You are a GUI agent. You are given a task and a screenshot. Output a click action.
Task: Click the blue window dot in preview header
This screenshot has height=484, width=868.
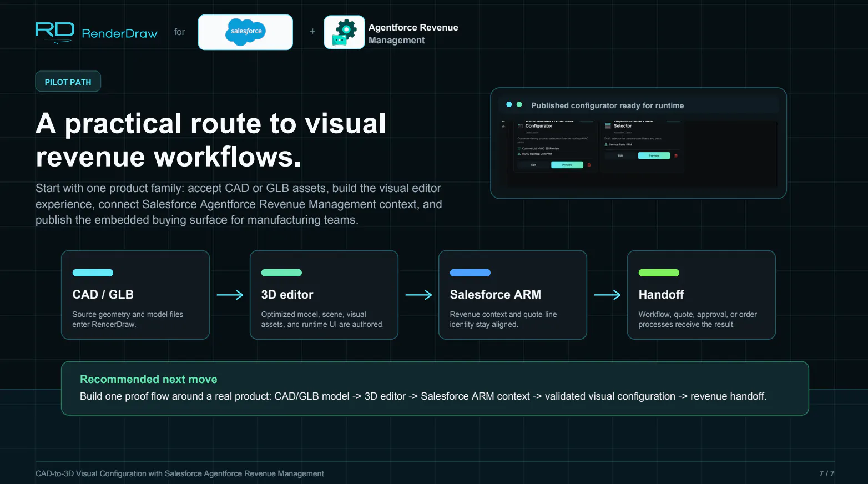pyautogui.click(x=509, y=104)
